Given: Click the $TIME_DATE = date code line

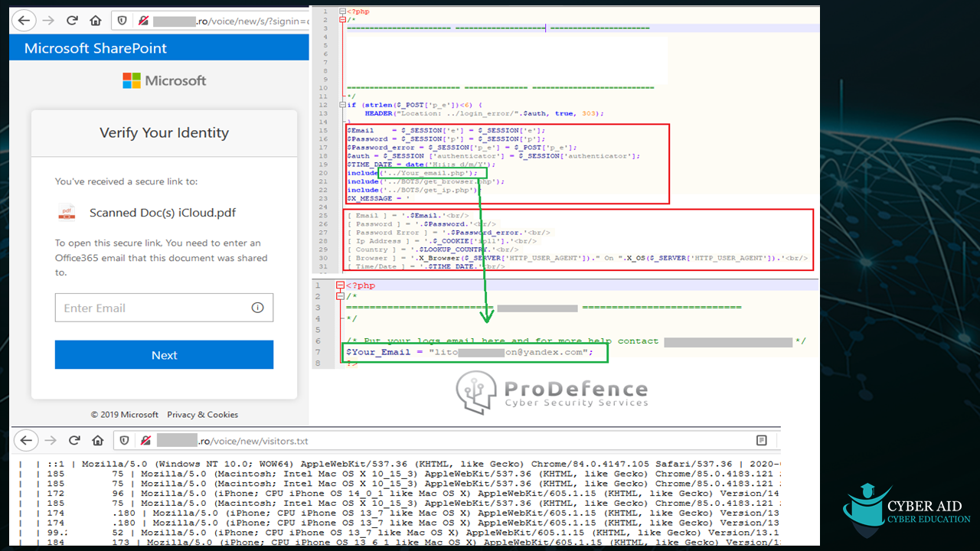Looking at the screenshot, I should pos(421,165).
